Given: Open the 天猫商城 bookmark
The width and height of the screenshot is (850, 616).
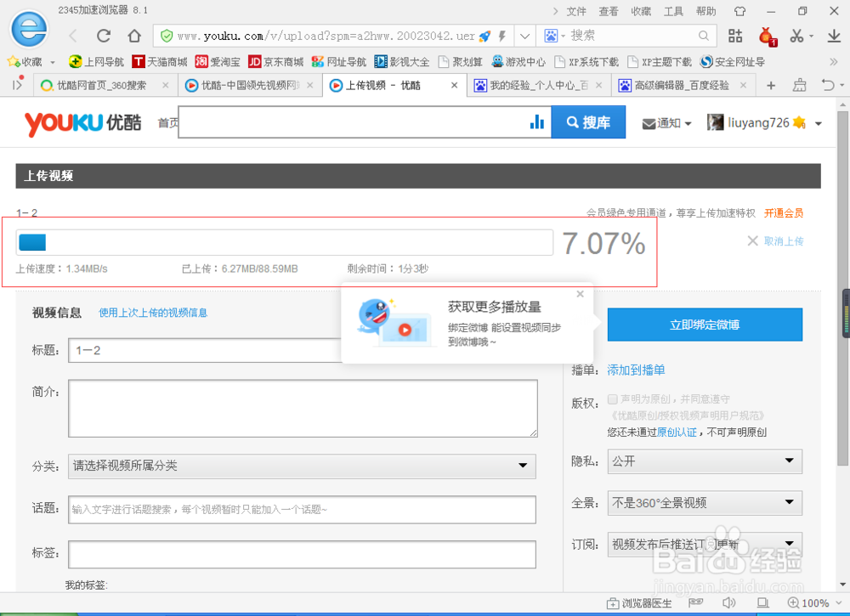Looking at the screenshot, I should (160, 62).
